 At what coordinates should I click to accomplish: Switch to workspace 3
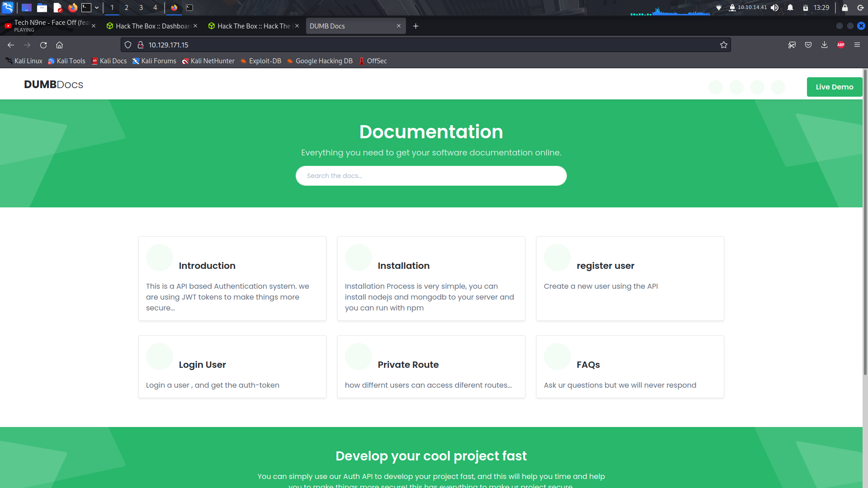point(141,8)
